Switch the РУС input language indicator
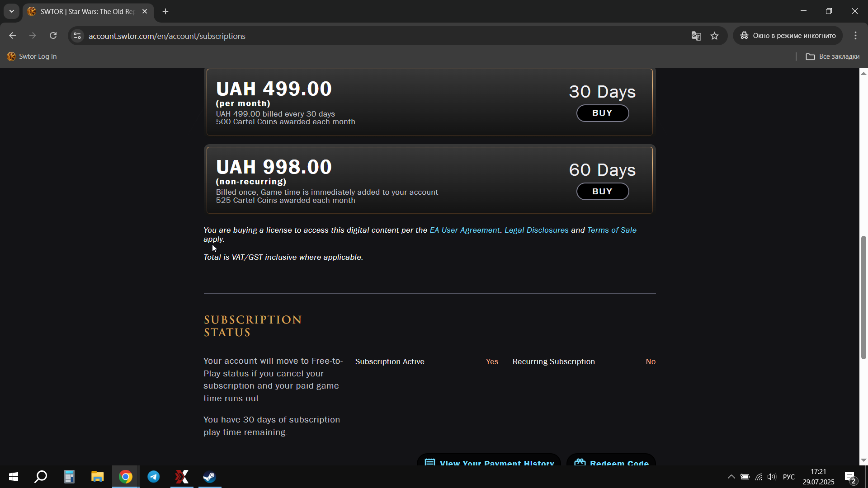The height and width of the screenshot is (488, 868). (x=789, y=477)
